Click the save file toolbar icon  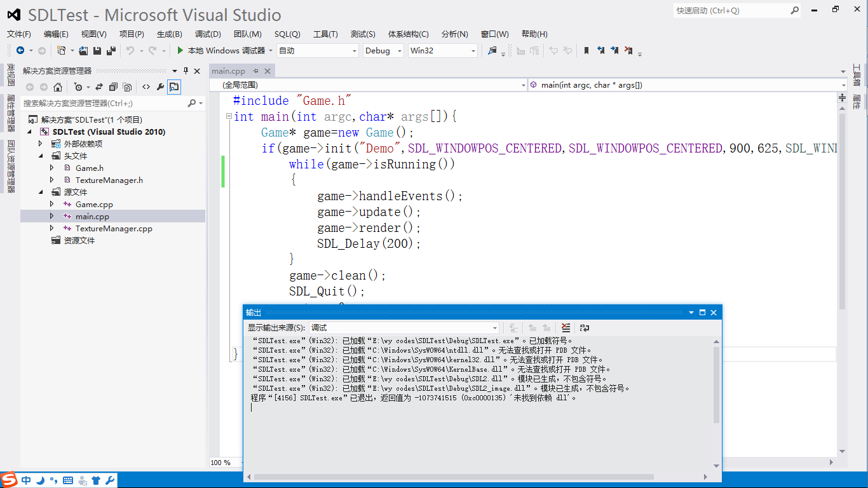click(x=97, y=50)
